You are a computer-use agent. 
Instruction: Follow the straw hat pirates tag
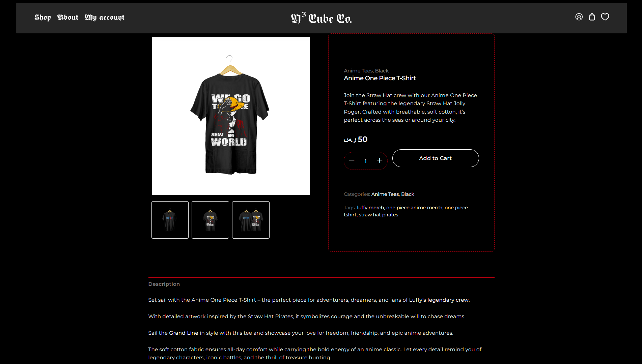(x=379, y=215)
